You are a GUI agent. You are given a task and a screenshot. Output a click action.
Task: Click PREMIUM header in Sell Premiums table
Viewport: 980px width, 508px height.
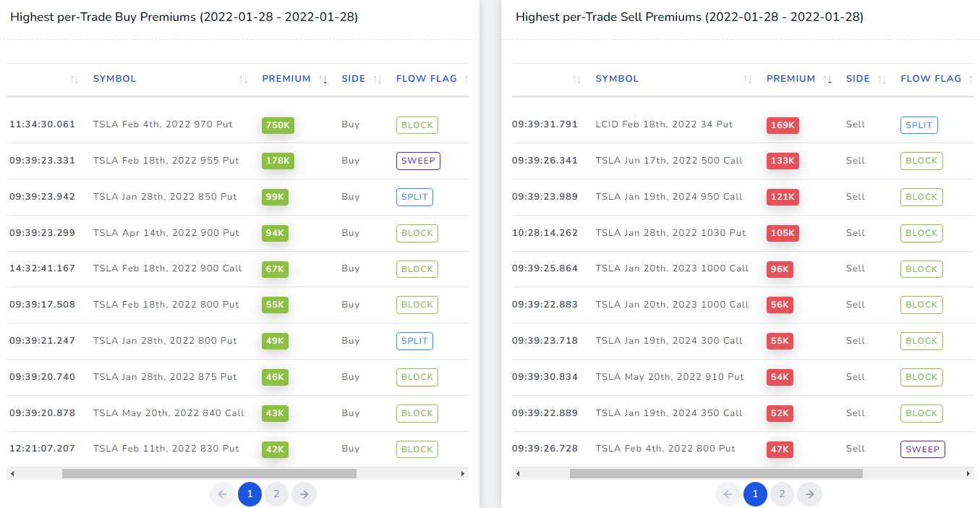point(791,79)
